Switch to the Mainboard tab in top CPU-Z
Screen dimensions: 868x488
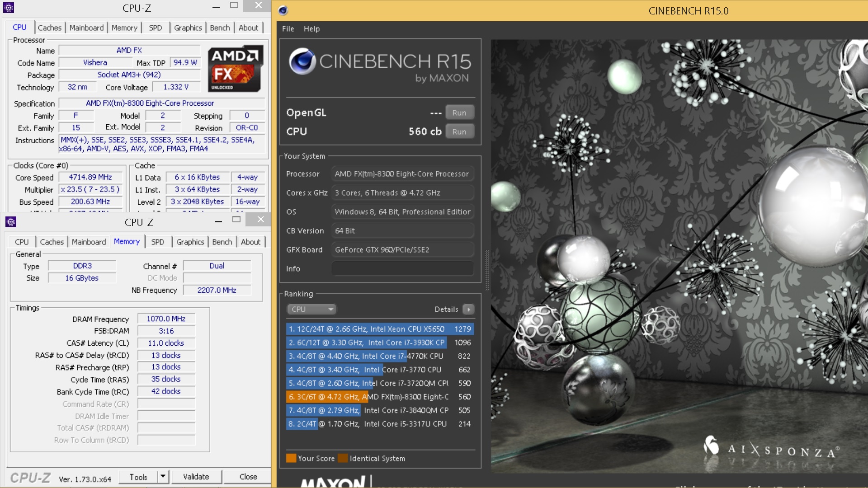click(x=86, y=28)
